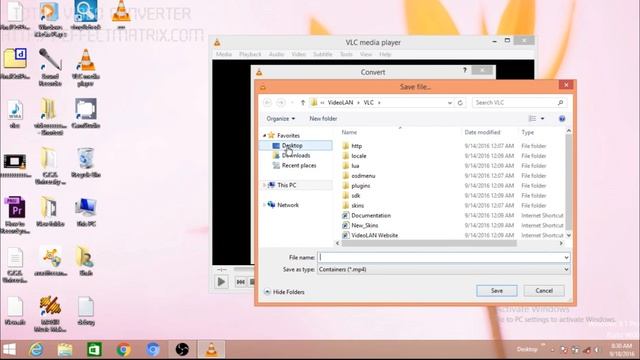Refresh the VLC folder listing

click(x=460, y=102)
